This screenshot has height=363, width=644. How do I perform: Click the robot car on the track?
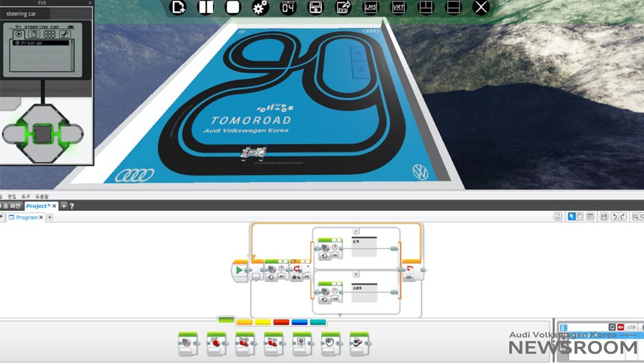253,153
